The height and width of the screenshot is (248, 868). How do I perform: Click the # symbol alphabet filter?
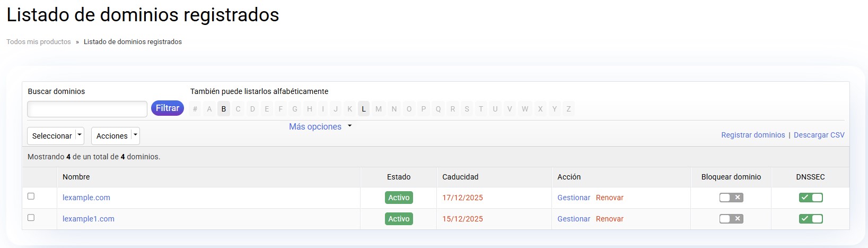point(195,109)
